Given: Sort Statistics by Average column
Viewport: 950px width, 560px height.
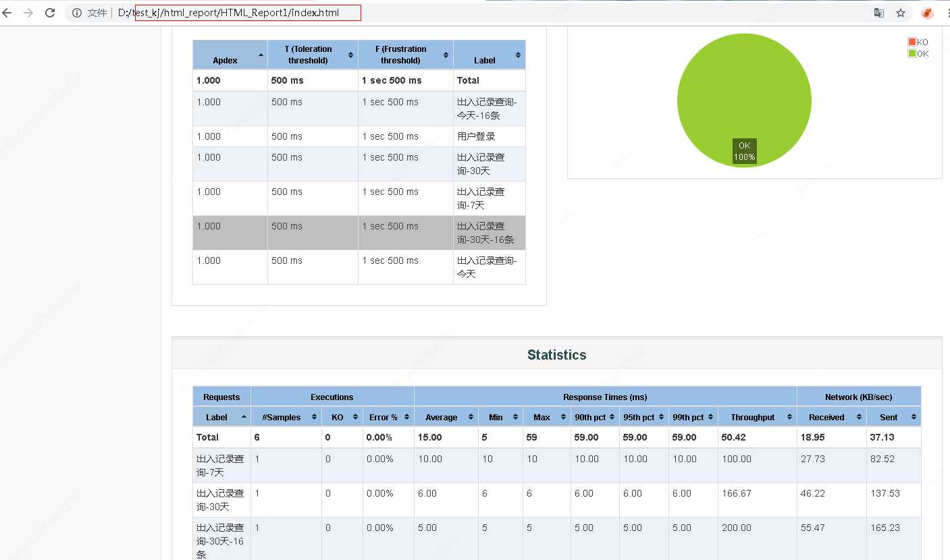Looking at the screenshot, I should tap(446, 417).
